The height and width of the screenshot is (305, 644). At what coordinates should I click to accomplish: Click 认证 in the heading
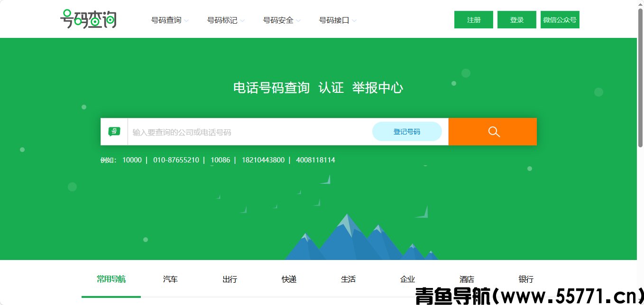(x=331, y=88)
